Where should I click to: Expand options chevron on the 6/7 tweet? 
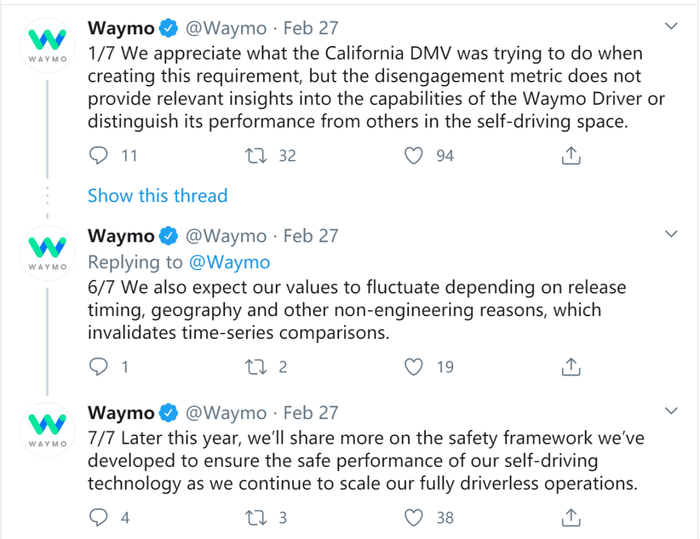point(672,235)
